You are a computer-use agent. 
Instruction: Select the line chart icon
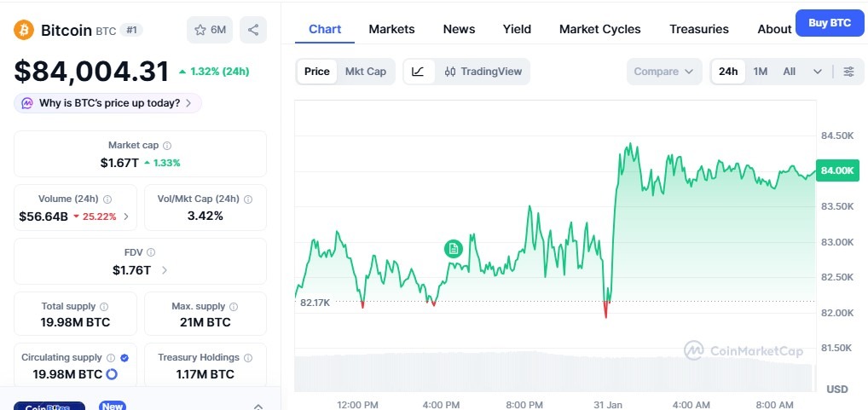click(x=419, y=72)
